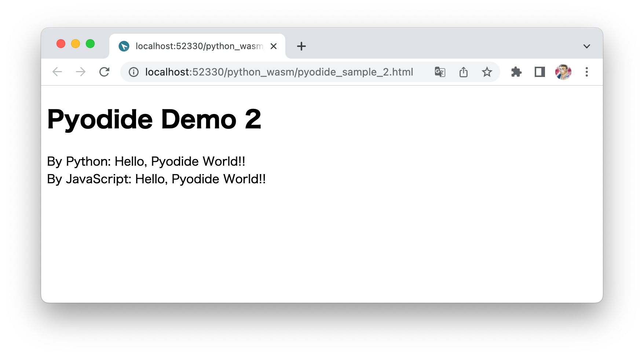
Task: Click the share/upload icon in the toolbar
Action: [x=464, y=72]
